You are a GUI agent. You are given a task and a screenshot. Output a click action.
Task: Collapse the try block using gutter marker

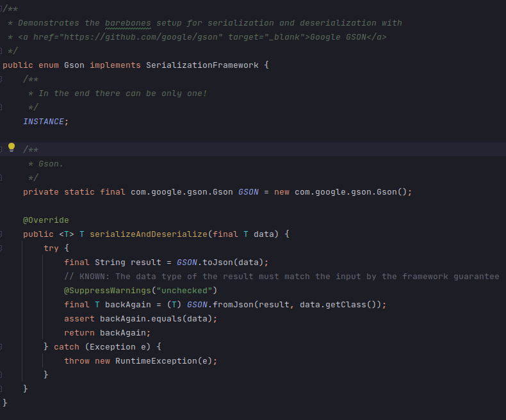tap(2, 248)
